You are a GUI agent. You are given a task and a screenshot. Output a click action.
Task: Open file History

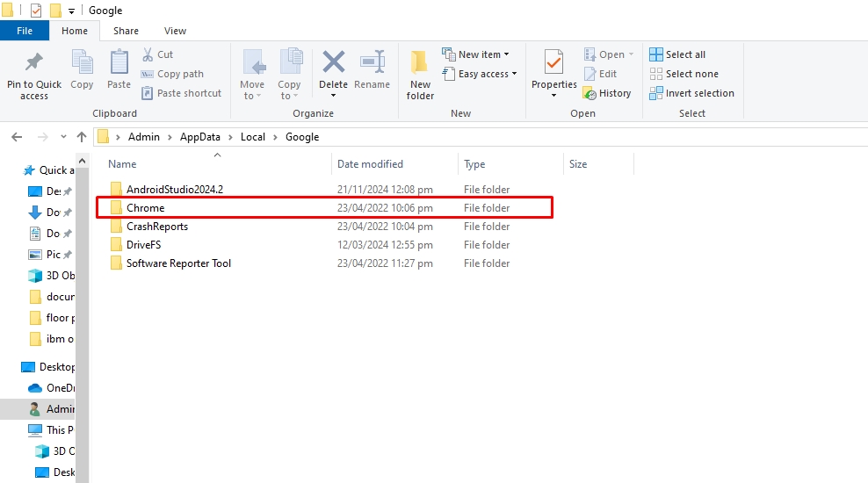(x=607, y=93)
